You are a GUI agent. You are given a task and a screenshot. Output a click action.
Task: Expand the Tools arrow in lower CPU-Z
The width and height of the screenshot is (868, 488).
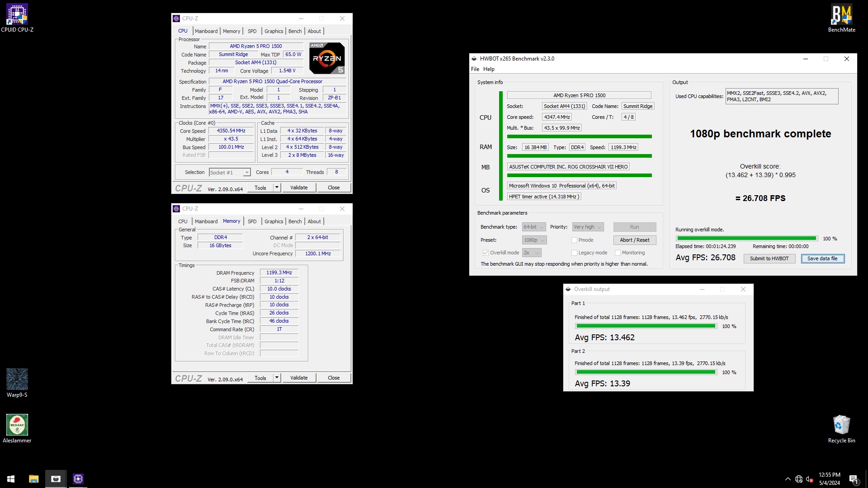(x=277, y=378)
